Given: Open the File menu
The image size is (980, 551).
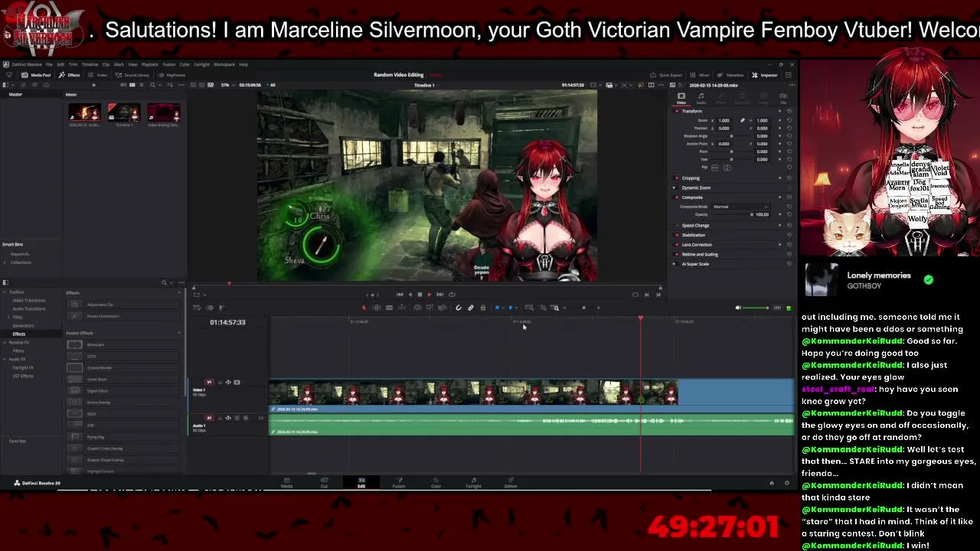Looking at the screenshot, I should 49,64.
